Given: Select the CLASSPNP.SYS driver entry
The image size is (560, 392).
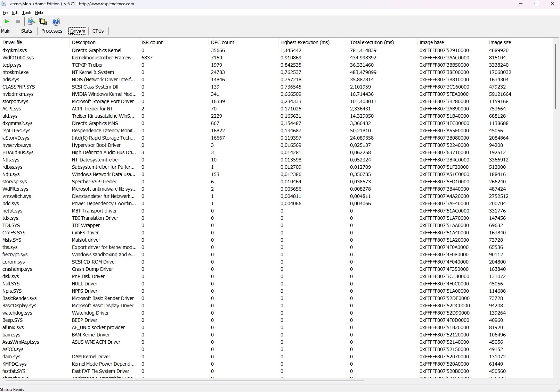Looking at the screenshot, I should (19, 87).
